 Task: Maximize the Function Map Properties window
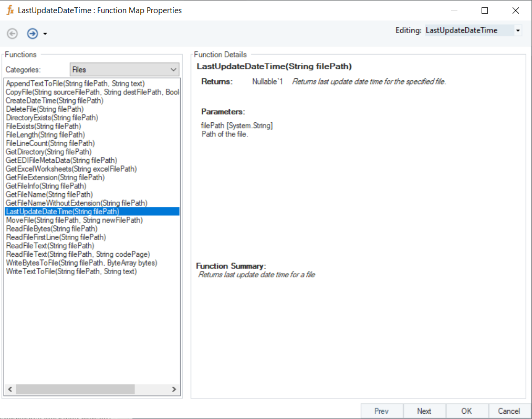coord(485,11)
